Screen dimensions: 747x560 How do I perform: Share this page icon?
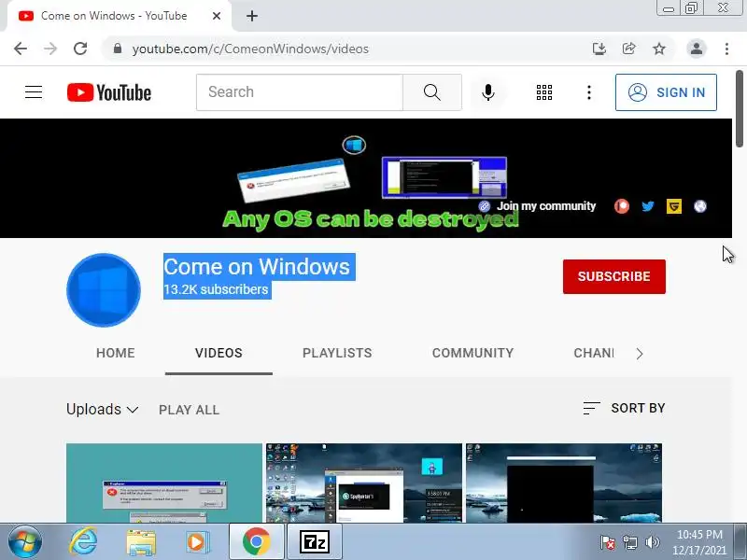628,49
